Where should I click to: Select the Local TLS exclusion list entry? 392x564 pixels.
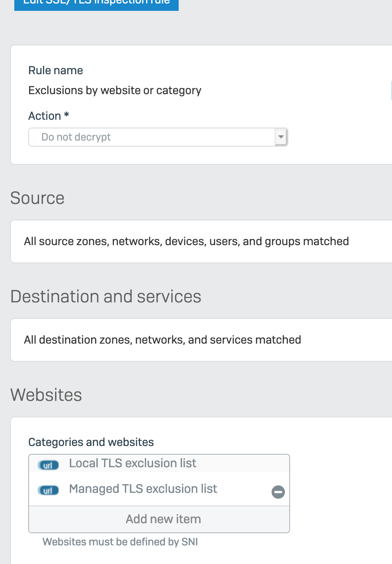pyautogui.click(x=159, y=463)
